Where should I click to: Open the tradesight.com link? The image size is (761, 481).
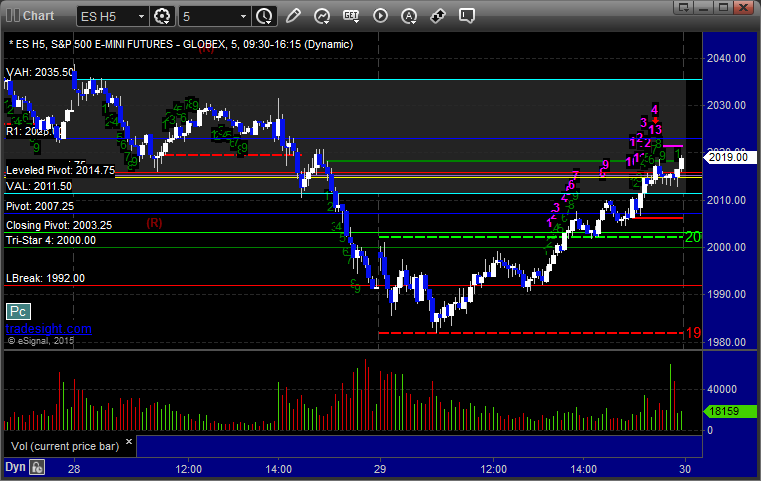49,329
